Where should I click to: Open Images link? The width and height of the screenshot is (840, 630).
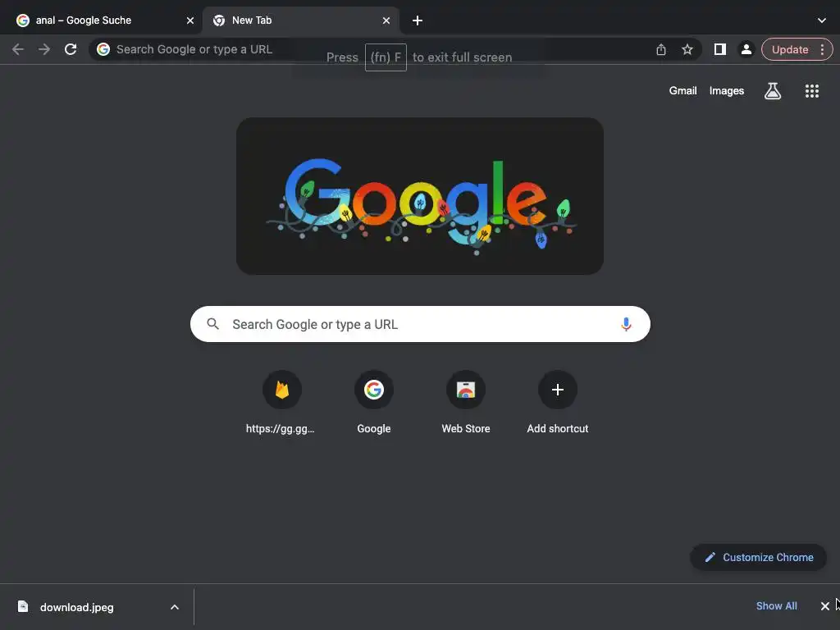click(x=727, y=91)
